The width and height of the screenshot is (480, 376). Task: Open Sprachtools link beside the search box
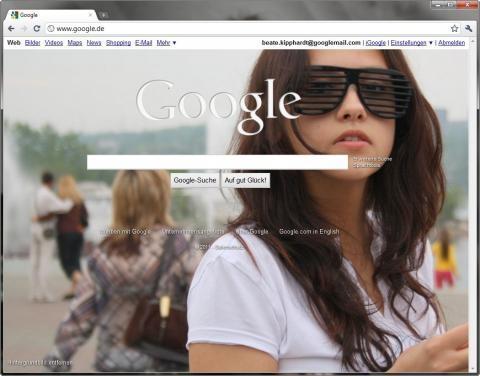(x=366, y=165)
